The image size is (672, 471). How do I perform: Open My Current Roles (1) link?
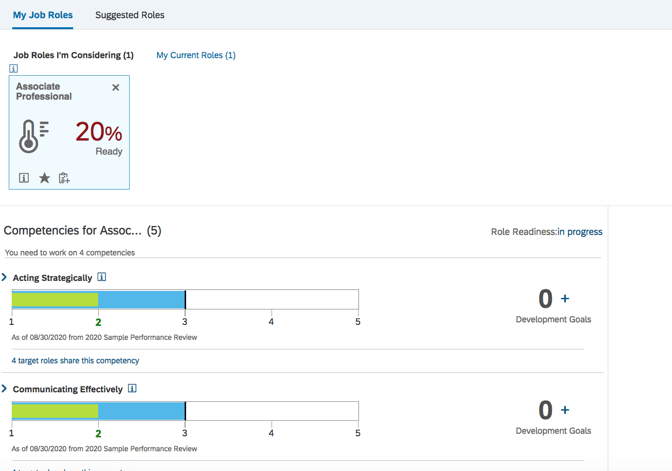pos(196,55)
